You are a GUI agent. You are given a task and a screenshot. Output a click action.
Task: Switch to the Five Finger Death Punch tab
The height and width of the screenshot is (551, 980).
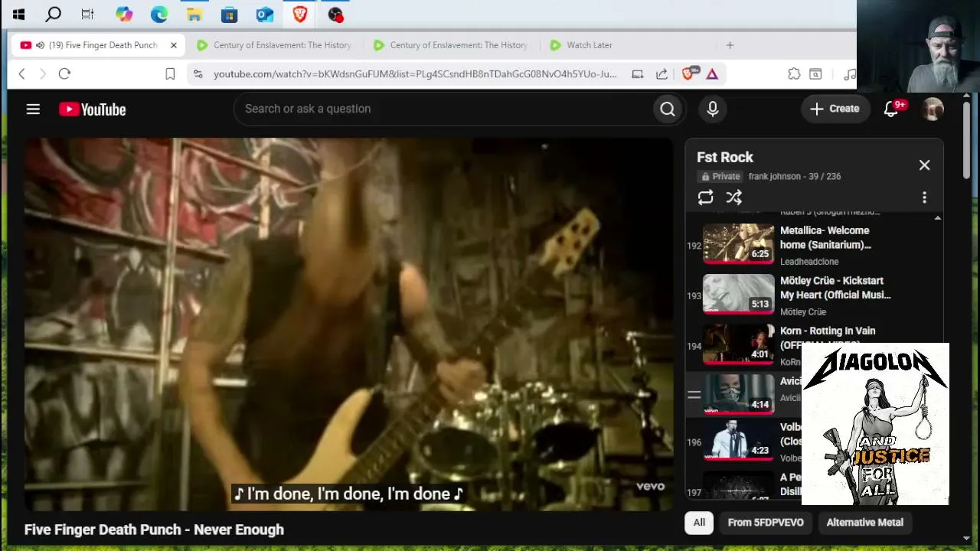[100, 45]
